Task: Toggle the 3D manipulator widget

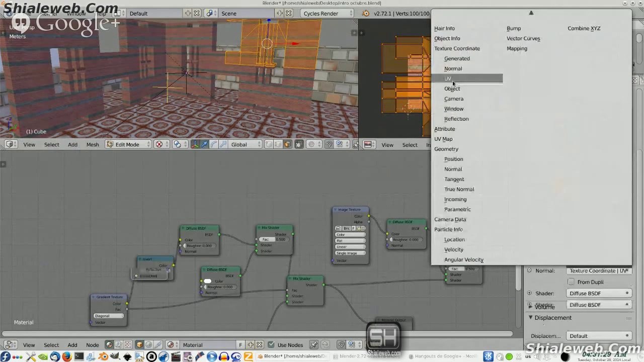Action: (196, 144)
